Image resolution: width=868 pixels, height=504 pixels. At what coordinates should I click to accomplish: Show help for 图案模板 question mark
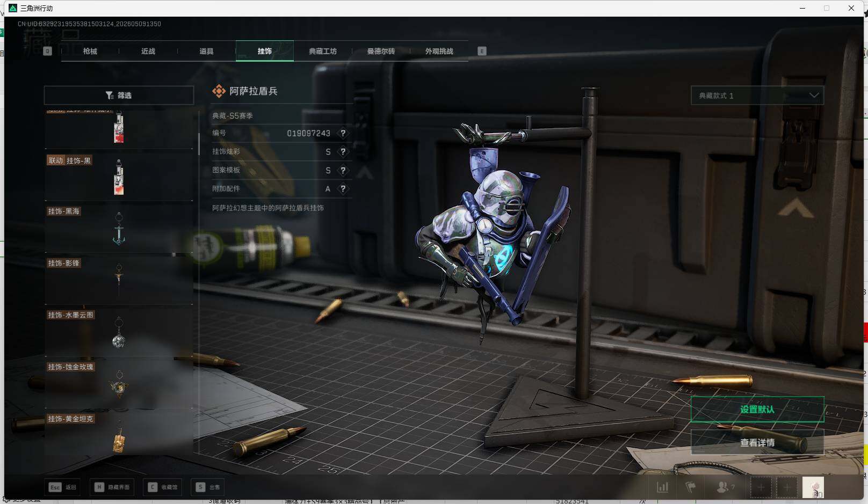tap(343, 170)
